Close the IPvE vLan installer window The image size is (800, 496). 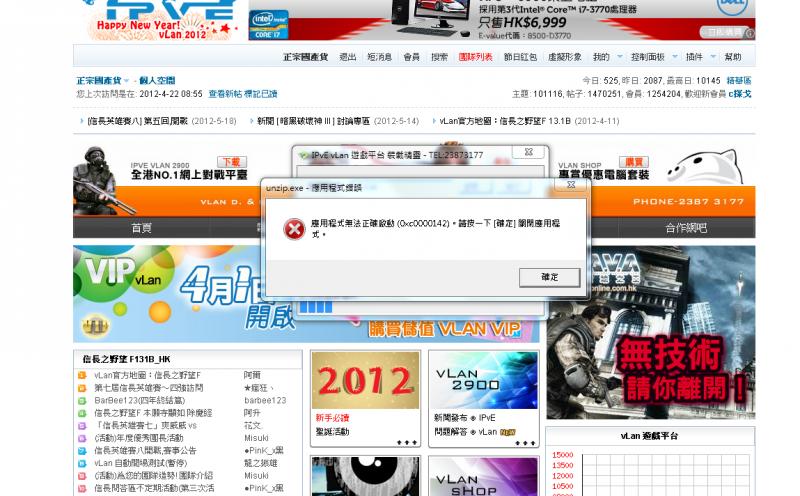tap(529, 152)
